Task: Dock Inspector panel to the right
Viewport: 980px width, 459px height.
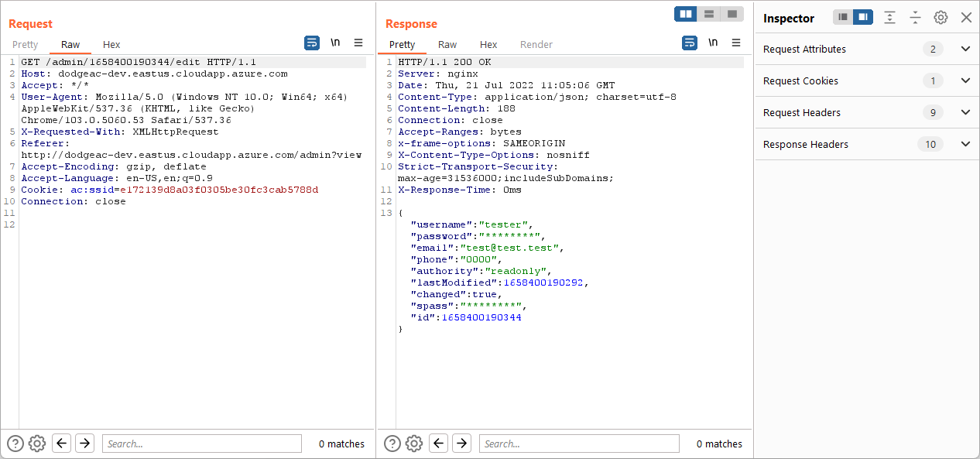Action: [863, 17]
